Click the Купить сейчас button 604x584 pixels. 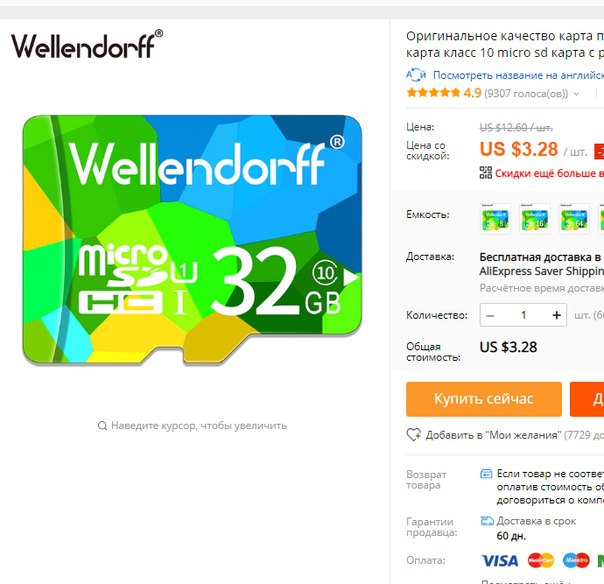pos(484,399)
